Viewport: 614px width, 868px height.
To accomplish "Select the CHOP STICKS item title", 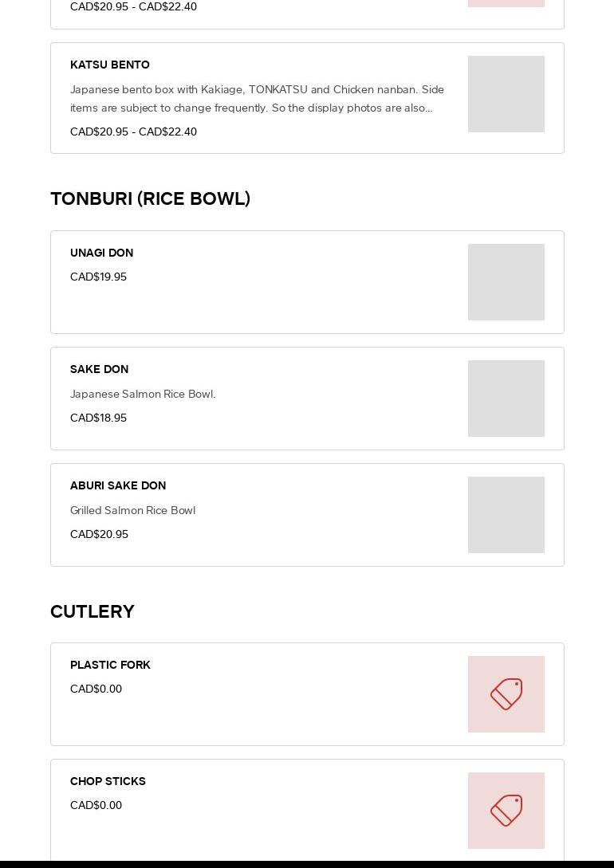I will (x=108, y=781).
